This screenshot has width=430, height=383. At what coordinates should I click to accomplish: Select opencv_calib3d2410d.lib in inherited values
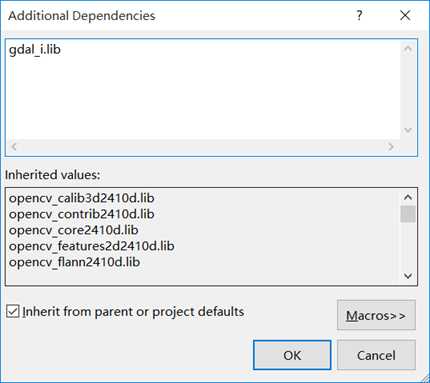(82, 198)
